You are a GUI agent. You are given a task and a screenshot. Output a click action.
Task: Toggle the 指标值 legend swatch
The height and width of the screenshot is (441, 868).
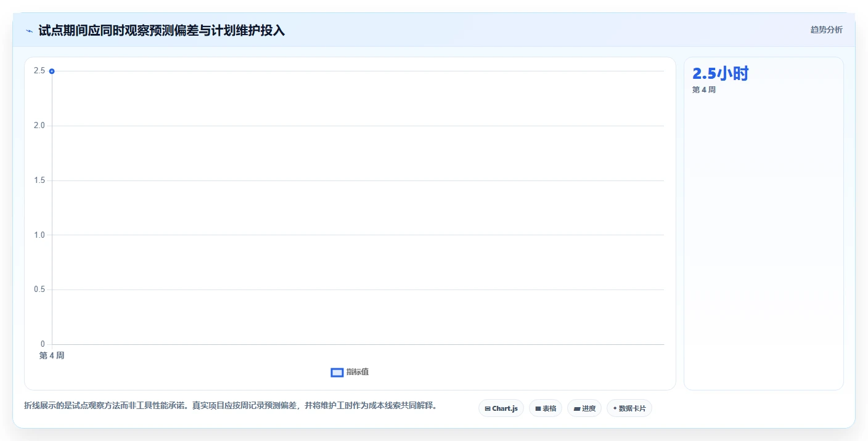pos(337,372)
